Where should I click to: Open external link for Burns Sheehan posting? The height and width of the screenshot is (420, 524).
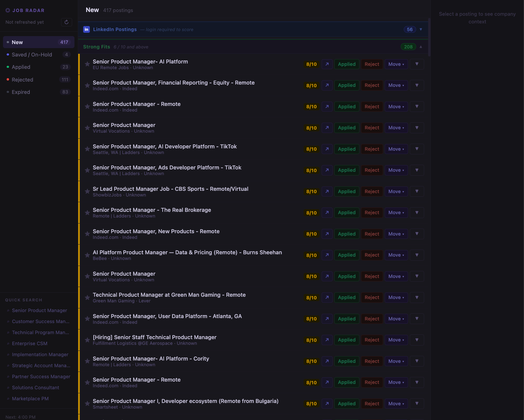[327, 255]
